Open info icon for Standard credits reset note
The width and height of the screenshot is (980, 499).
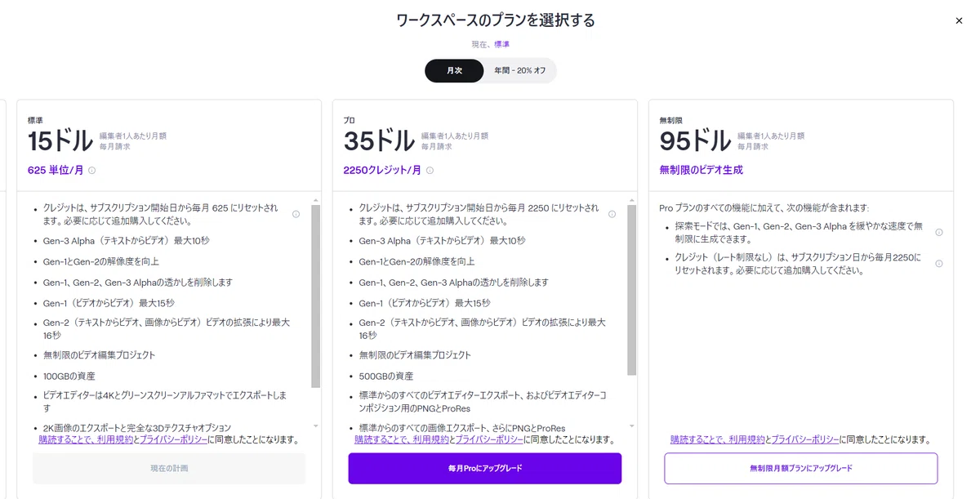pyautogui.click(x=296, y=214)
